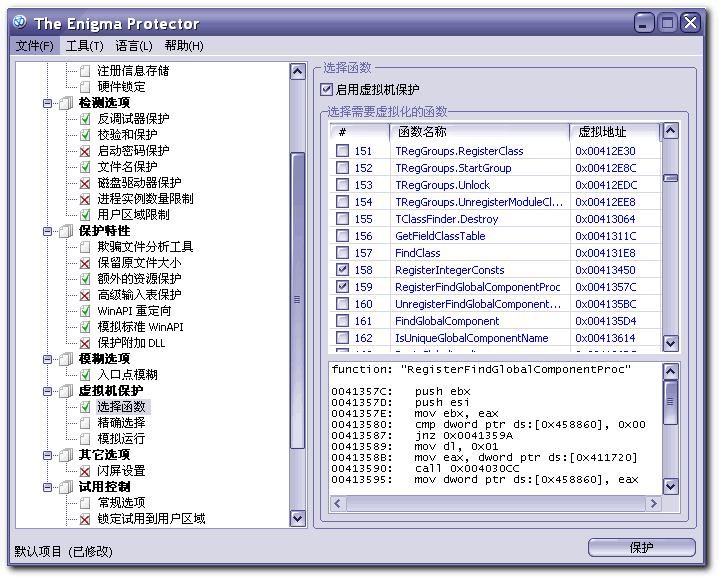Uncheck function 158 RegisterIntegerConsts
Viewport: 719px width, 579px height.
point(342,270)
